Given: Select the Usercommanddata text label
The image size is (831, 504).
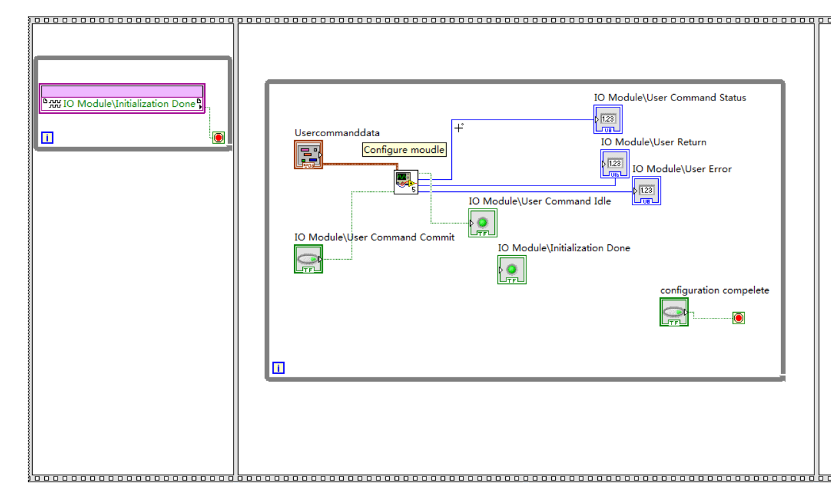Looking at the screenshot, I should (337, 133).
